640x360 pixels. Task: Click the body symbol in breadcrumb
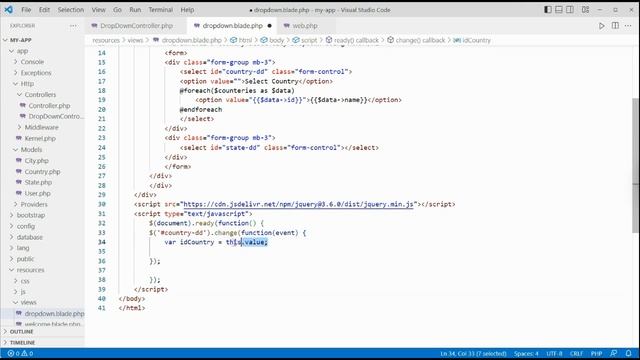[x=272, y=40]
